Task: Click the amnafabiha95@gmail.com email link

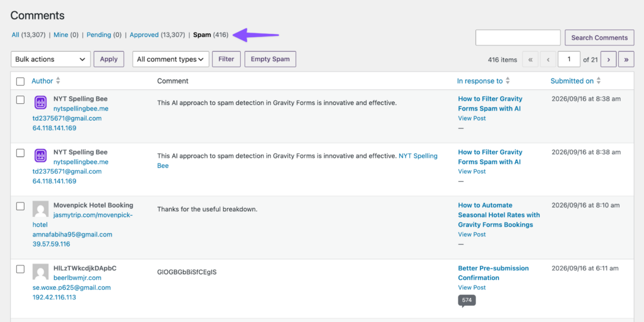Action: [x=72, y=235]
